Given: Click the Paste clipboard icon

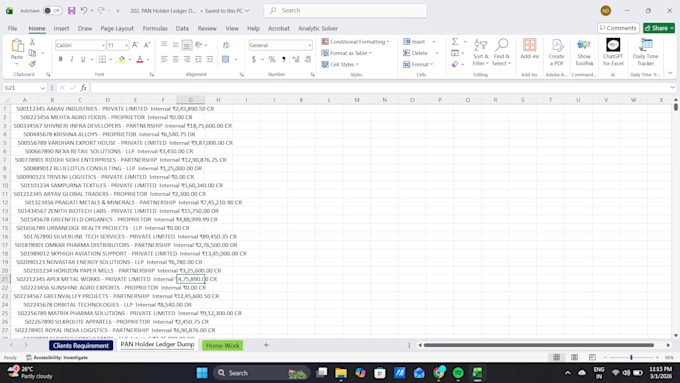Looking at the screenshot, I should point(17,46).
